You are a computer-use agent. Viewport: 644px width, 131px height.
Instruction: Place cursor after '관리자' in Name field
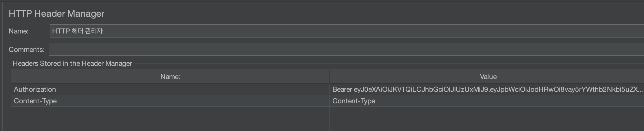[103, 31]
